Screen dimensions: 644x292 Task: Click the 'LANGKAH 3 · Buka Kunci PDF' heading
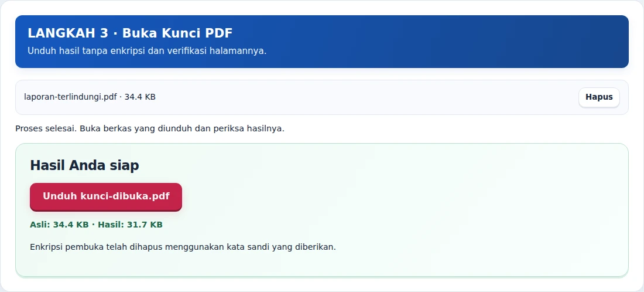[x=130, y=33]
